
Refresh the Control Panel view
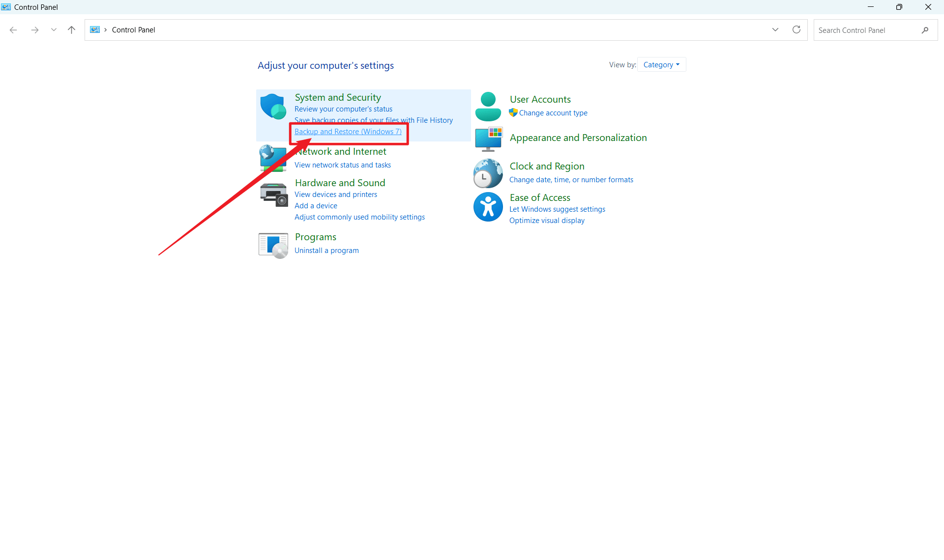(796, 29)
